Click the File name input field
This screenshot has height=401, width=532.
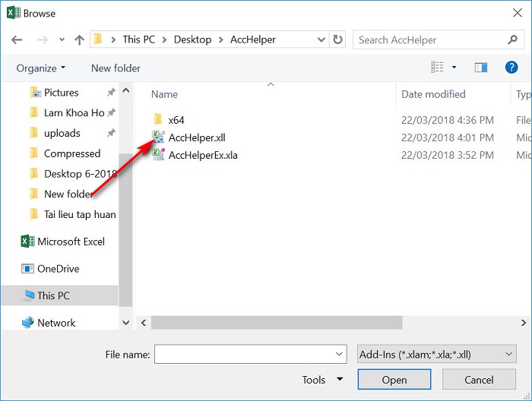click(x=242, y=354)
